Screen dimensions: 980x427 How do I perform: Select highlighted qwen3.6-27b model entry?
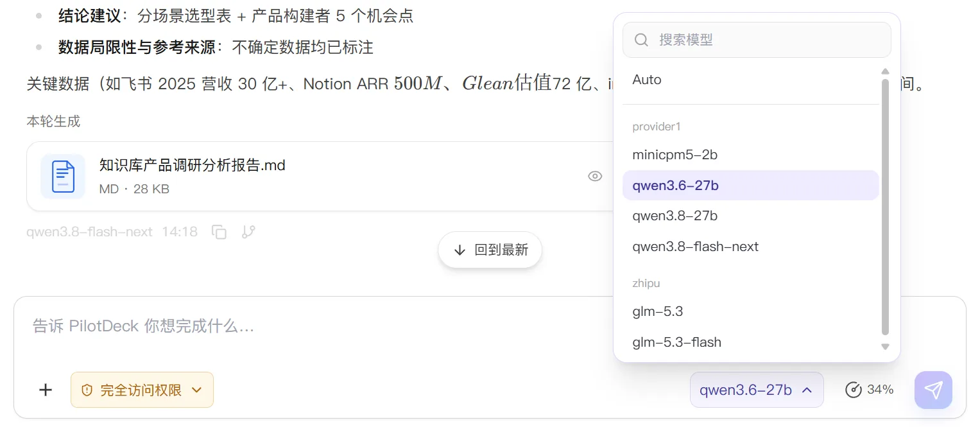point(750,186)
